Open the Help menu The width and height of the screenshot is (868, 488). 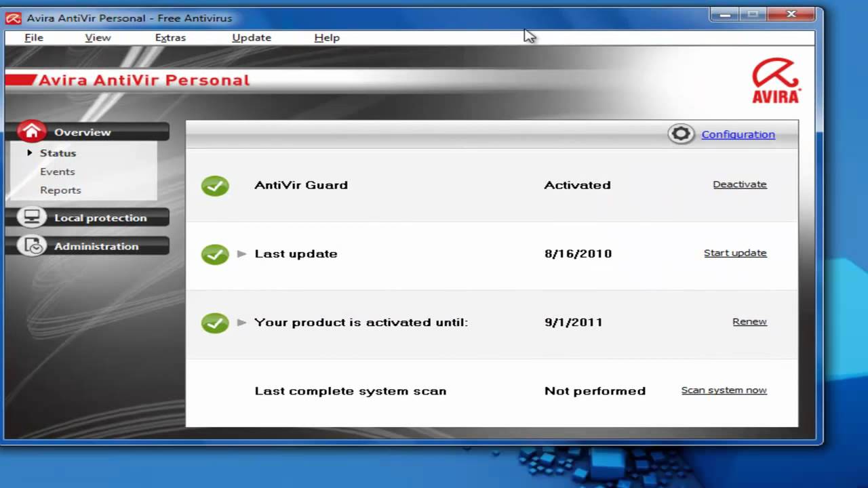327,38
